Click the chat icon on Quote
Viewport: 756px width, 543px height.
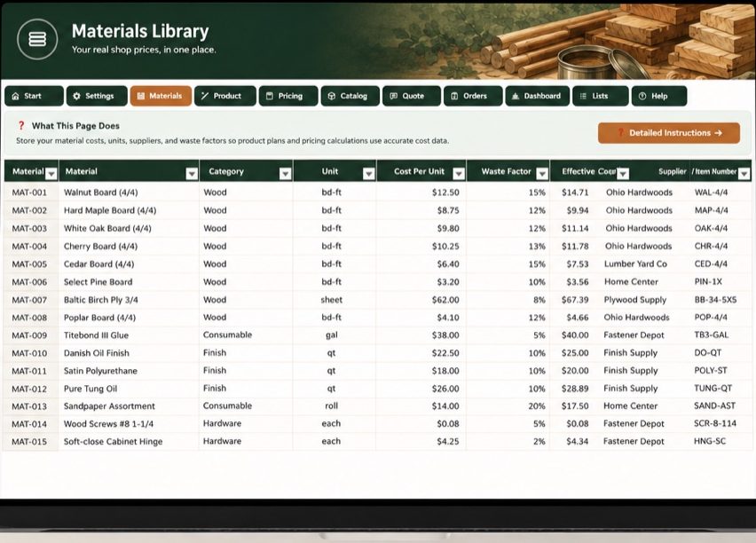tap(393, 96)
